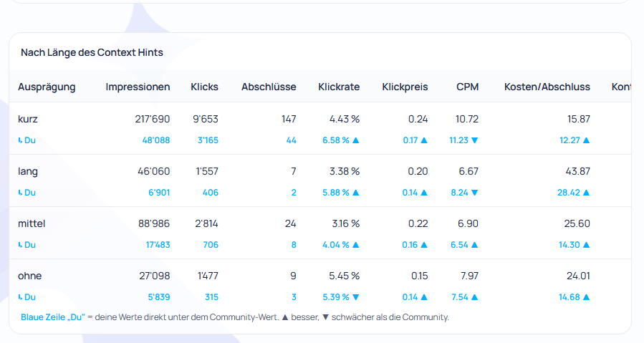Select the 'mittel' row label
Image resolution: width=644 pixels, height=343 pixels.
[32, 223]
